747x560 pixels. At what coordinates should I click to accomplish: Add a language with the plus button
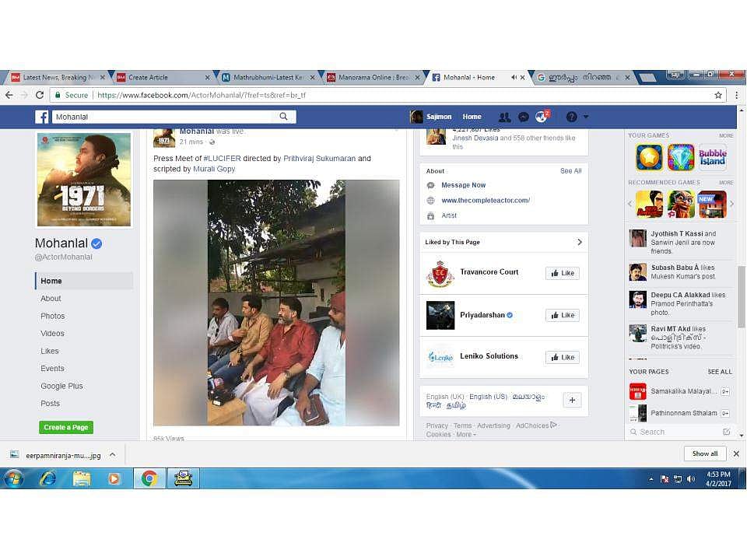[x=572, y=401]
